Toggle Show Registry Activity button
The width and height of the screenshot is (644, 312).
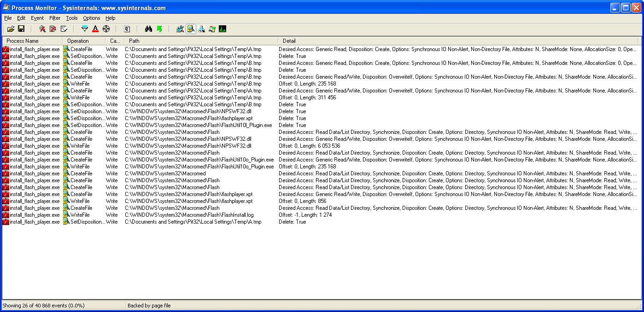click(x=180, y=29)
